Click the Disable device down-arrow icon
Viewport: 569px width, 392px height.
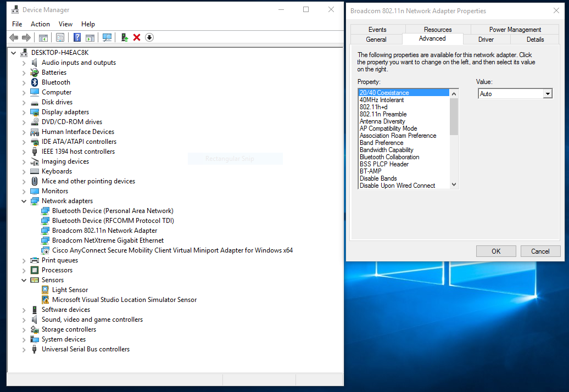pyautogui.click(x=149, y=37)
